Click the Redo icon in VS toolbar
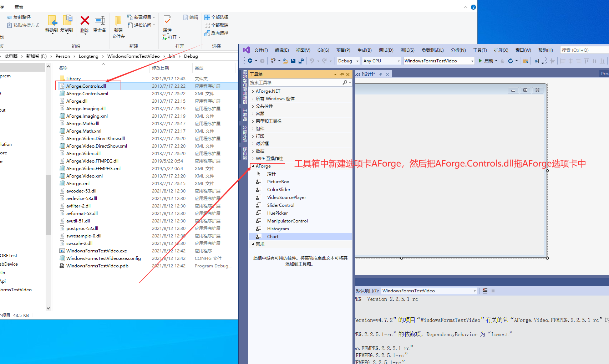This screenshot has width=609, height=364. [324, 61]
